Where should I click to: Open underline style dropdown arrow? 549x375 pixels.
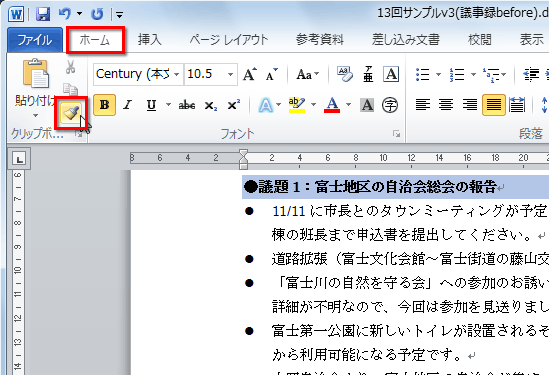coord(168,104)
